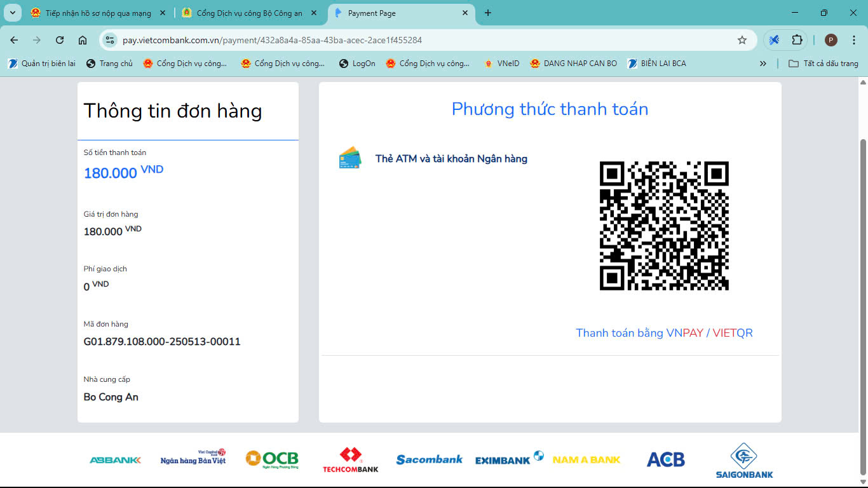Go to the browser home page
868x488 pixels.
pyautogui.click(x=83, y=40)
